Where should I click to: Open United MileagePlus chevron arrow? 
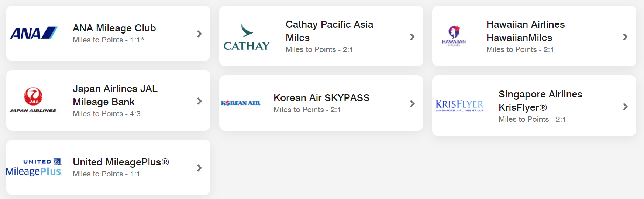pos(199,168)
